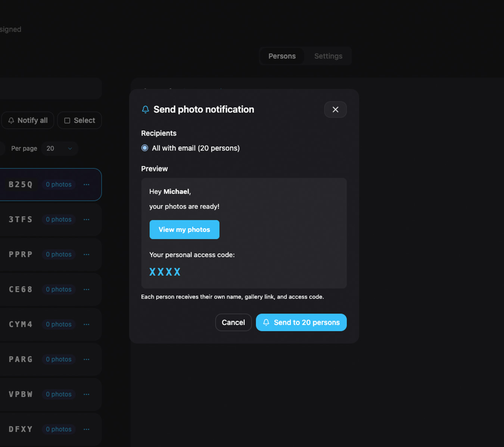Toggle the Select mode button
Viewport: 504px width, 447px height.
[x=80, y=120]
